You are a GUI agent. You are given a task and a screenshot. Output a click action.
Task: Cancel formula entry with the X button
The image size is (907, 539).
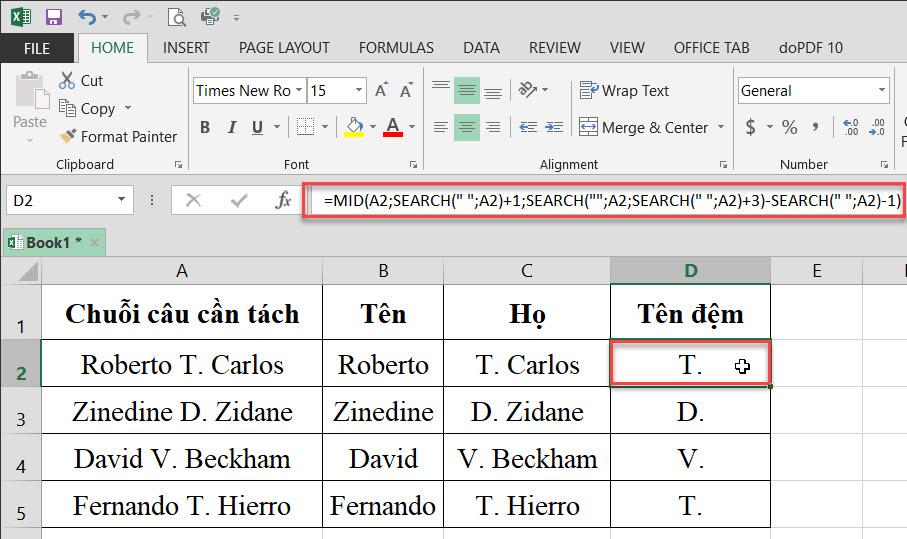point(193,201)
